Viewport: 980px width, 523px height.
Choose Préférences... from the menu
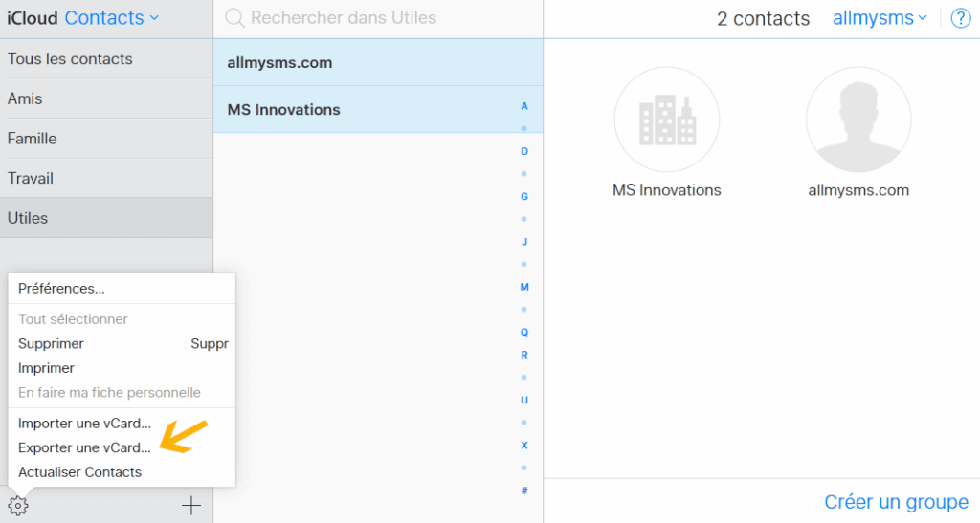(122, 289)
